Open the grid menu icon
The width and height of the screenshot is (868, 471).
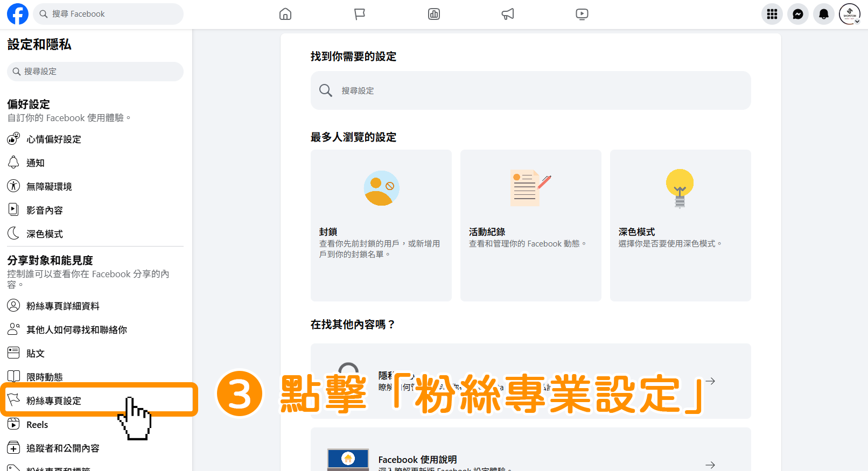(772, 14)
